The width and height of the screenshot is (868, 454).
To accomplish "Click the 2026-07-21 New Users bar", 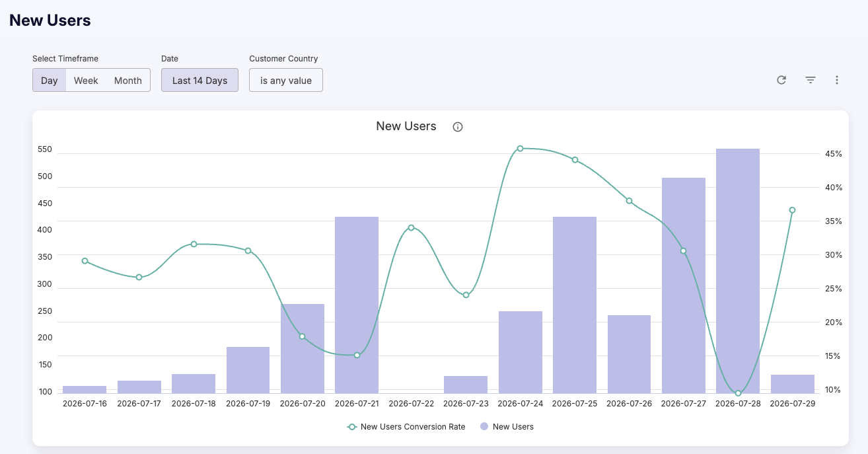I will click(x=357, y=305).
